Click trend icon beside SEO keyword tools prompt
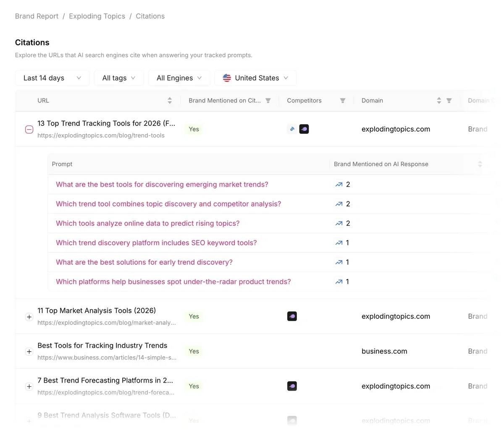 point(339,243)
